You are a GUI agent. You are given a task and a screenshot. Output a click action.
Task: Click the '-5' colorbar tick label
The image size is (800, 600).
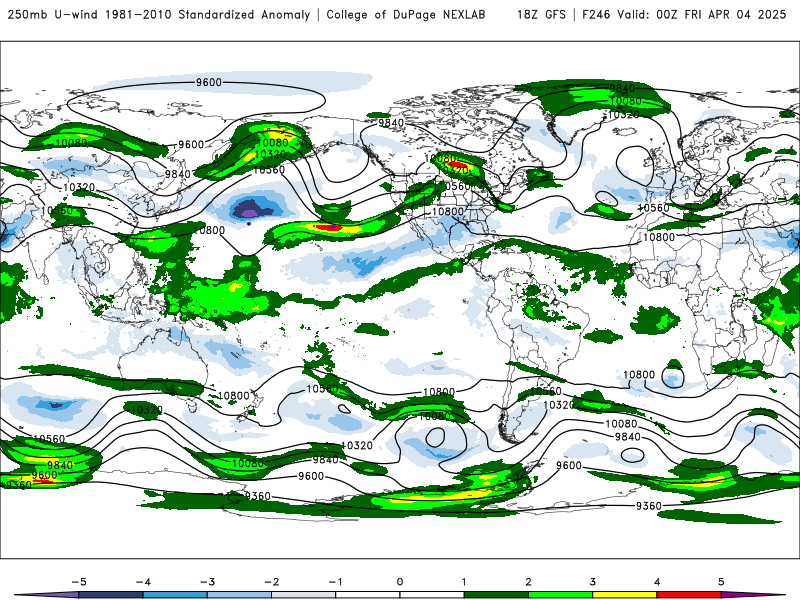[79, 582]
